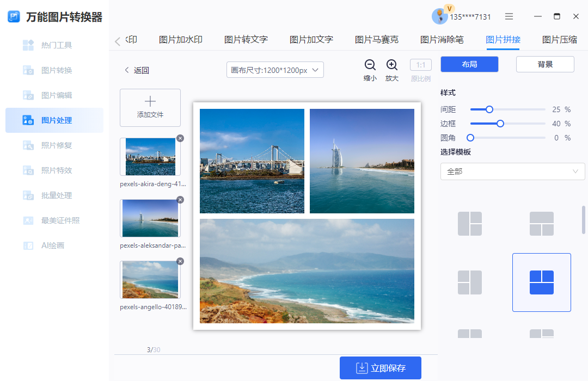Switch to the 背景 panel

click(544, 64)
